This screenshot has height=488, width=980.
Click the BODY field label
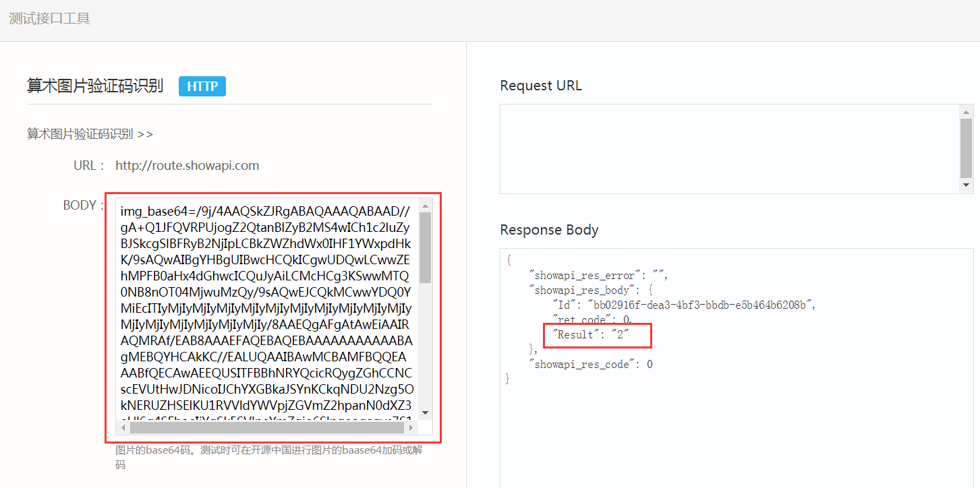tap(83, 206)
